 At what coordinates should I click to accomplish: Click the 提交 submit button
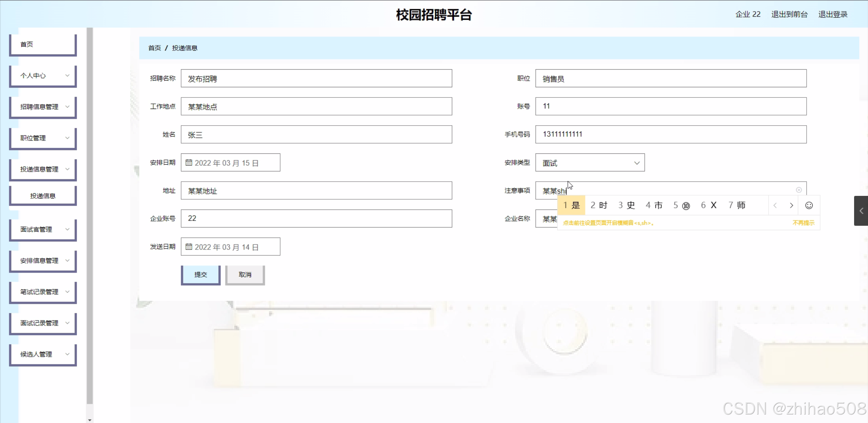tap(200, 275)
